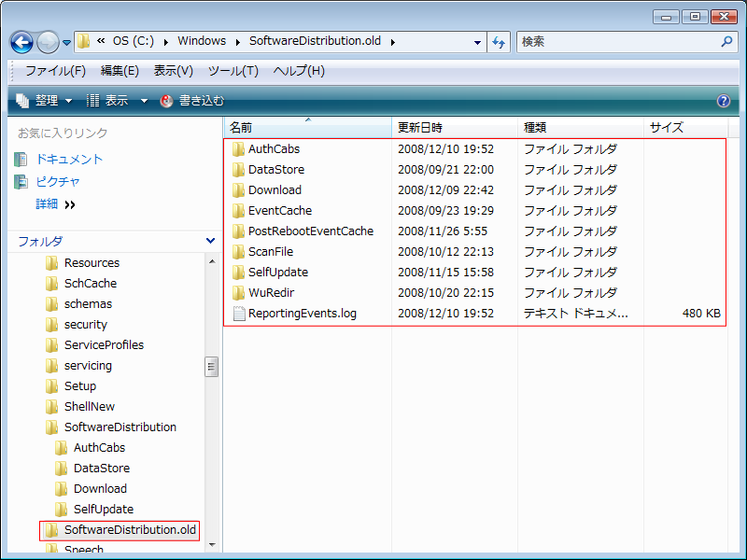Click into the 検索 search field

[x=617, y=42]
